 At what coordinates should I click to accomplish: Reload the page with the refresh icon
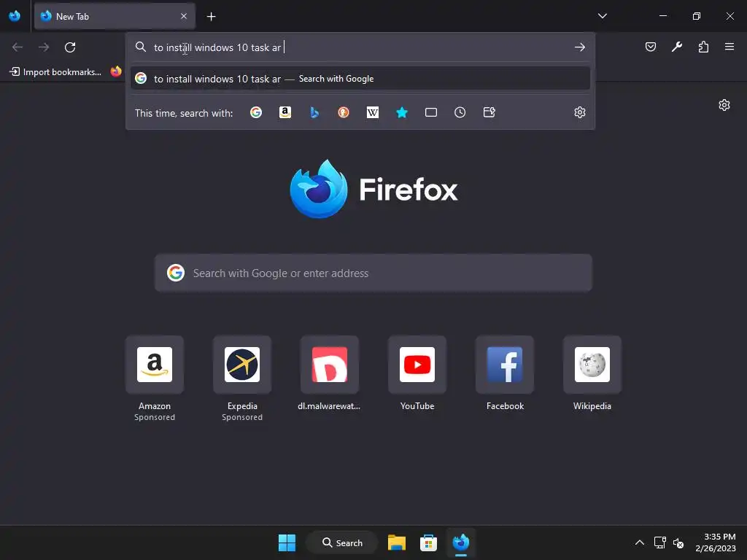70,47
